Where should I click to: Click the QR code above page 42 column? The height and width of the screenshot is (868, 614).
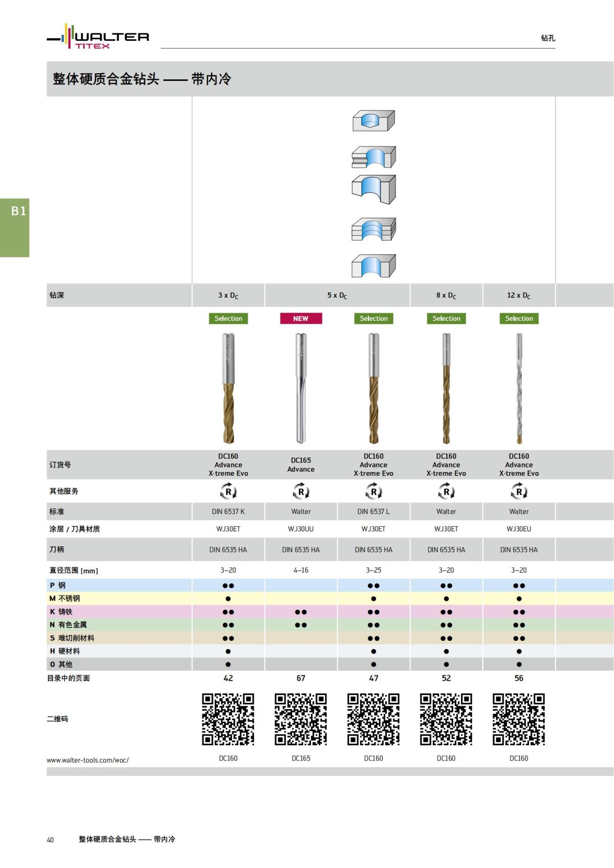[x=228, y=719]
